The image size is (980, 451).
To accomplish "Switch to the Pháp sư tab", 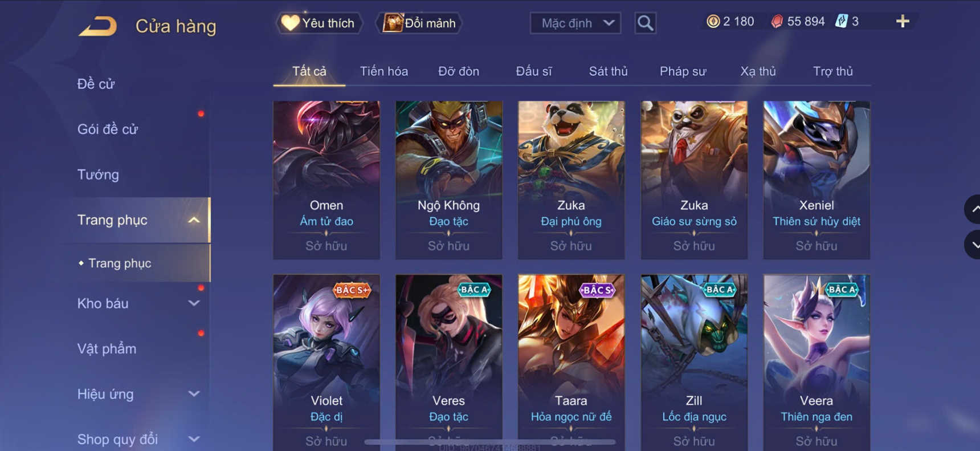I will click(683, 71).
